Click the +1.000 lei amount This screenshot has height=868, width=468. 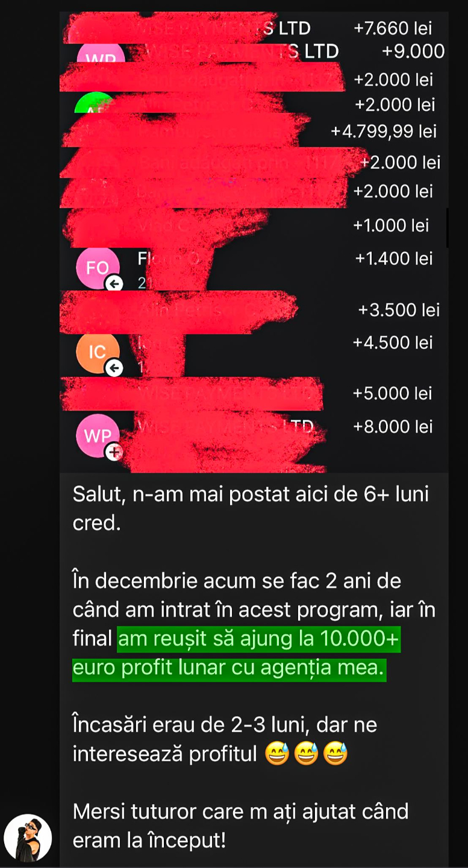[391, 225]
